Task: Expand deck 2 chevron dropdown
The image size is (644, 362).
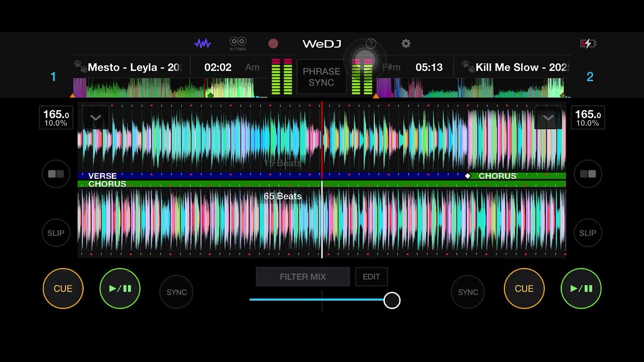Action: click(x=548, y=118)
